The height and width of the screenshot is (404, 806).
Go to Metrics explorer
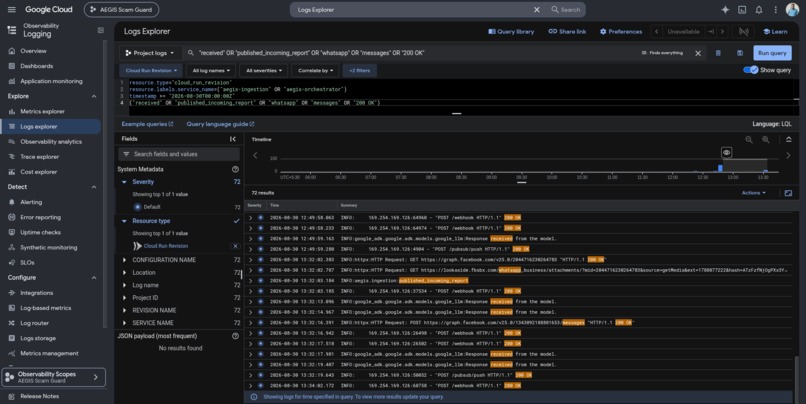[x=42, y=112]
